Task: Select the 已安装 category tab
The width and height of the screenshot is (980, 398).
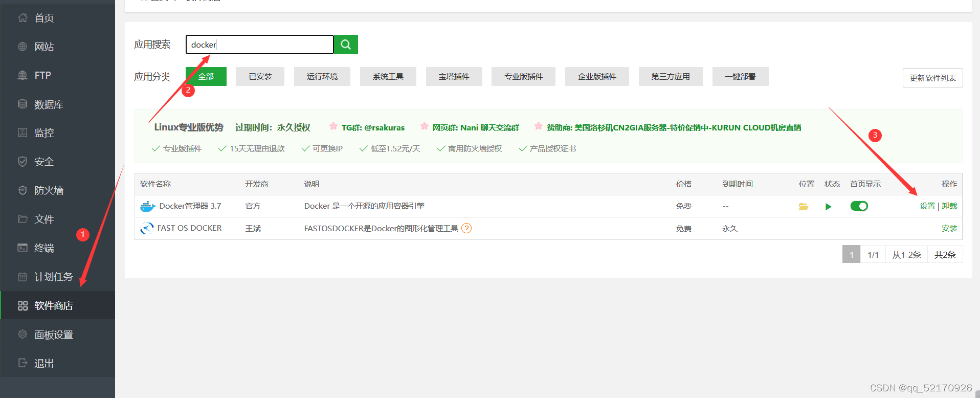Action: tap(260, 76)
